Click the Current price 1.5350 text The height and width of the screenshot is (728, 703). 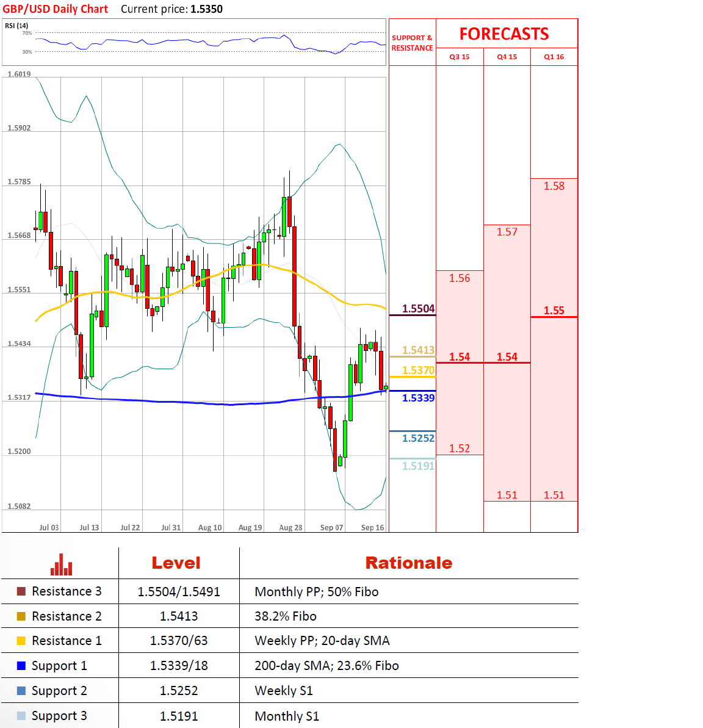pyautogui.click(x=172, y=9)
